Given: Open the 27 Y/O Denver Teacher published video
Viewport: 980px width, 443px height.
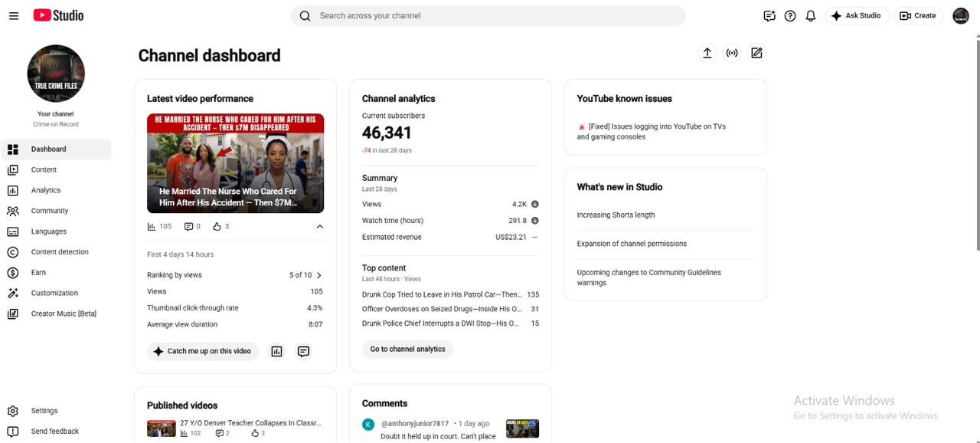Looking at the screenshot, I should click(250, 423).
